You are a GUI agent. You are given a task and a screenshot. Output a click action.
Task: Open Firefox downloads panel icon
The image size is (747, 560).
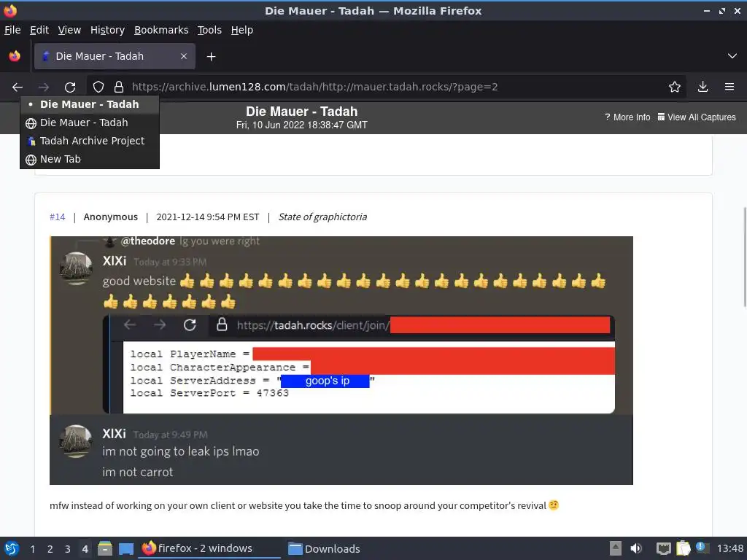point(703,87)
